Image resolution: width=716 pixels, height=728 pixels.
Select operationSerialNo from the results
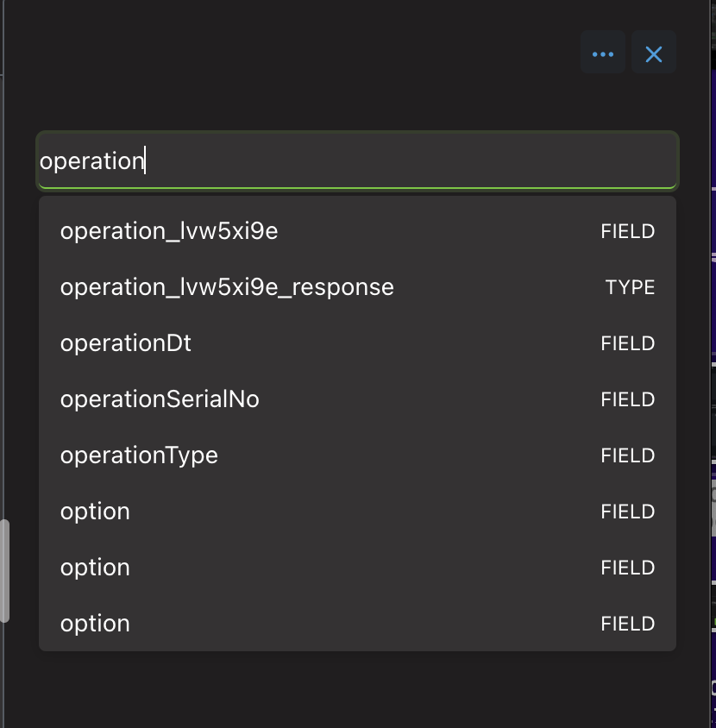[x=357, y=399]
